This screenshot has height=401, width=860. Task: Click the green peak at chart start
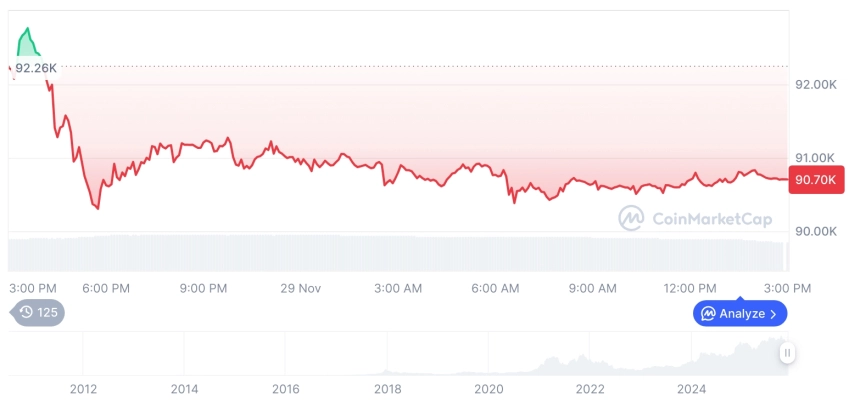click(x=26, y=40)
